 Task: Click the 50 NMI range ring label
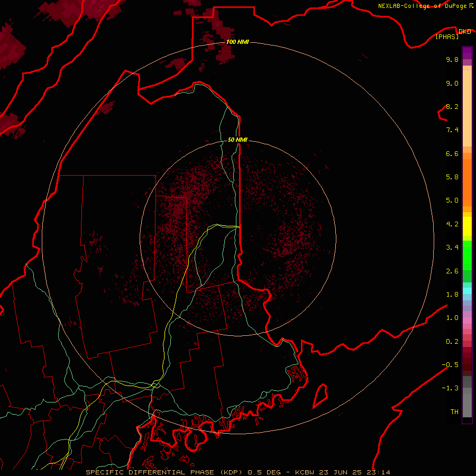[x=237, y=140]
